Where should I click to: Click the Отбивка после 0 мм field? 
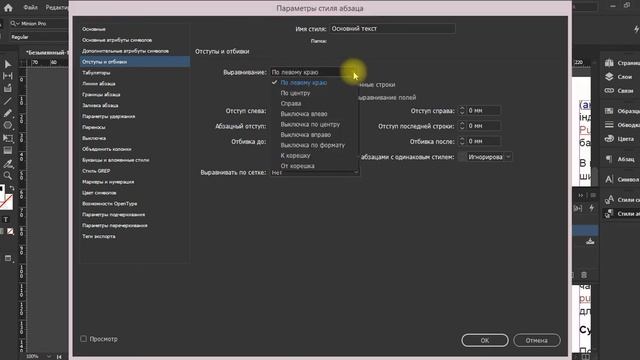point(483,141)
